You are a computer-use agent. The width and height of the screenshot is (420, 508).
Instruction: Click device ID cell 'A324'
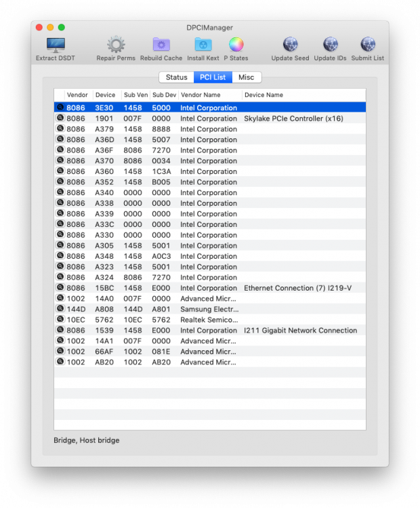click(104, 277)
